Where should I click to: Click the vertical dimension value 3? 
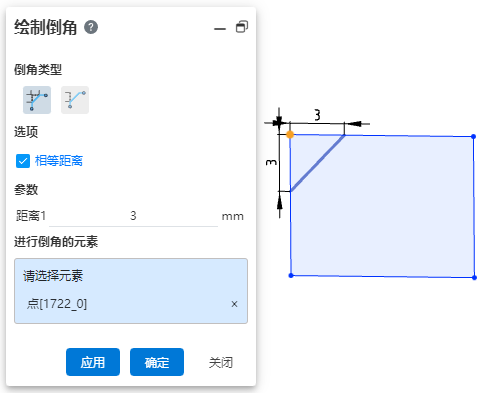click(x=271, y=162)
